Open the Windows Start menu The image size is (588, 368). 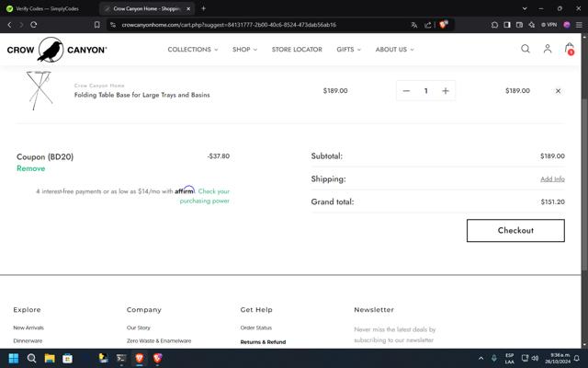(x=14, y=358)
